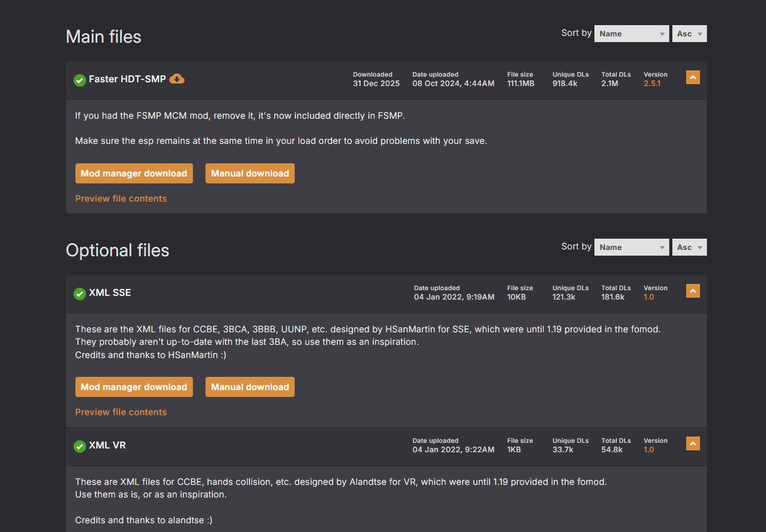
Task: Click the 181.6k total downloads value
Action: [613, 297]
